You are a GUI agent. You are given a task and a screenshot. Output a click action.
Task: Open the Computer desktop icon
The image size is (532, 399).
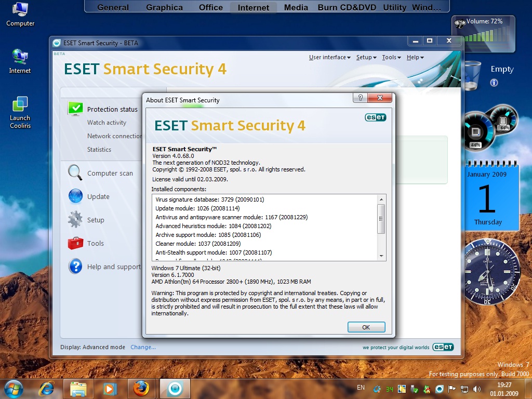coord(20,14)
